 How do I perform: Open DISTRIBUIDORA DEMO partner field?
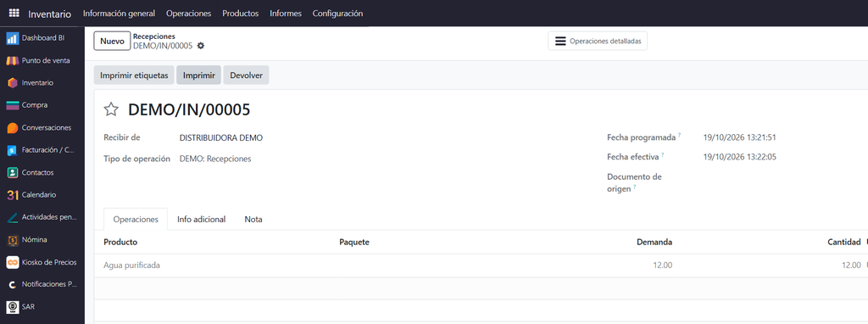coord(221,138)
